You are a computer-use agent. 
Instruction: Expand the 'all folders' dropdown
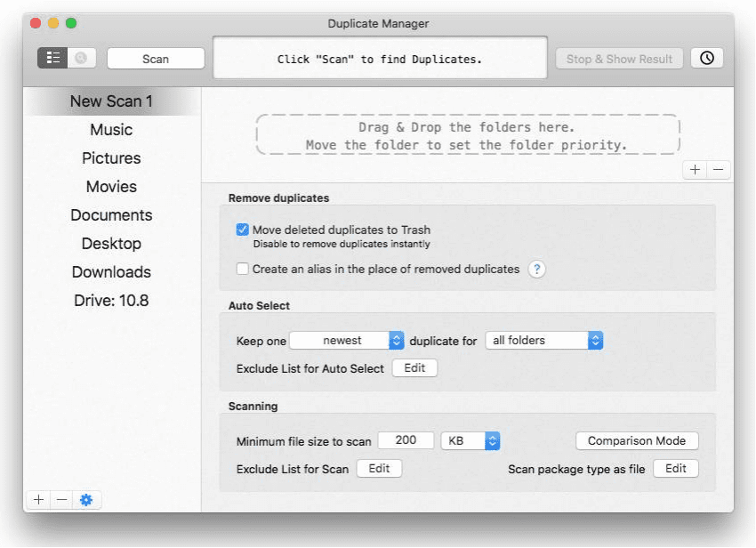coord(543,340)
